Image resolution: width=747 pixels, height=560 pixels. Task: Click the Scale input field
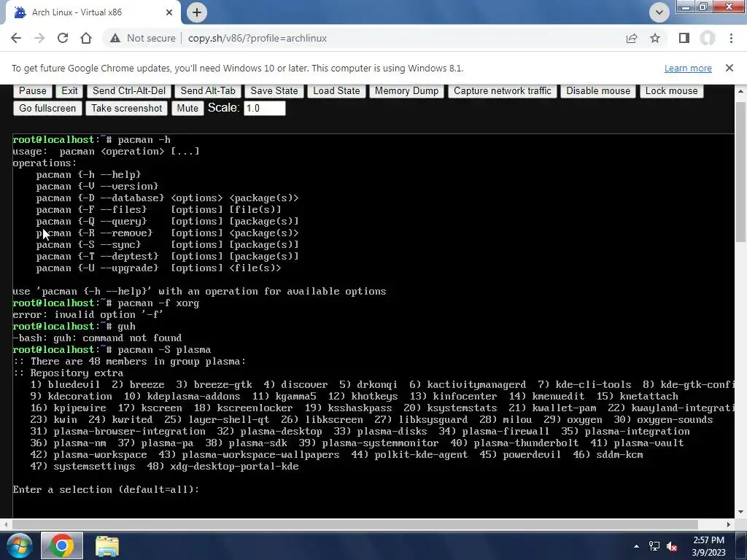264,109
